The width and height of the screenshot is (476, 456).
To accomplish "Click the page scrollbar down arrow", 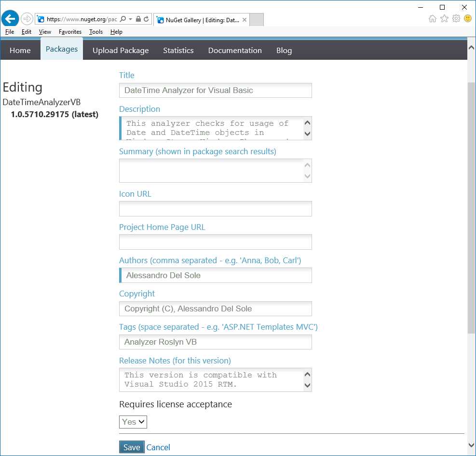I will click(472, 445).
